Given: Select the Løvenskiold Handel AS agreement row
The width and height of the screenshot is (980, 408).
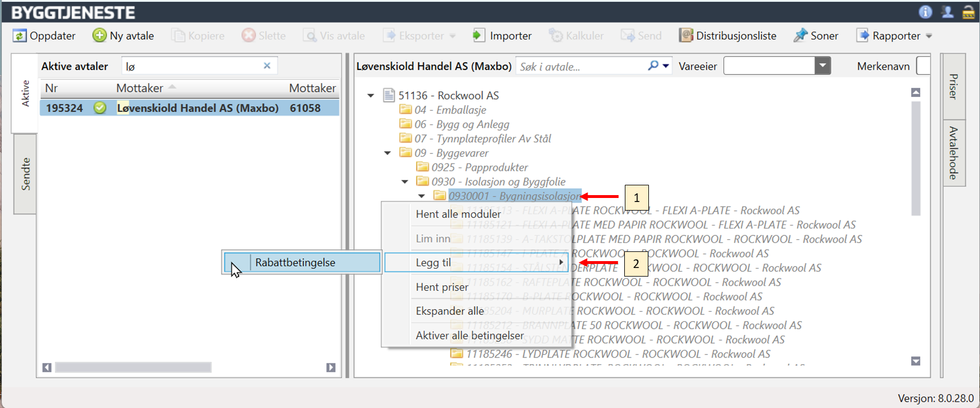Looking at the screenshot, I should 189,108.
